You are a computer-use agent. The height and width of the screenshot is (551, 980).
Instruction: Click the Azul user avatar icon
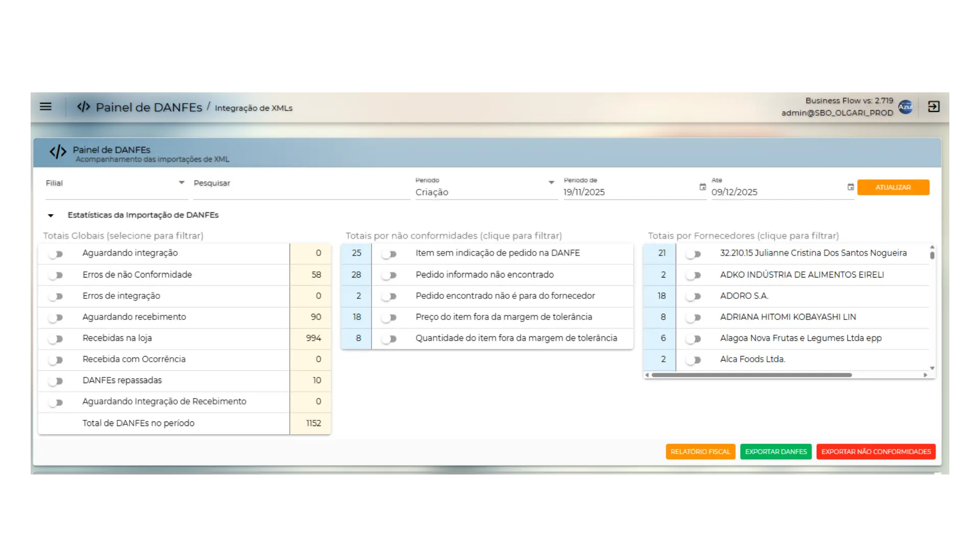pyautogui.click(x=905, y=107)
